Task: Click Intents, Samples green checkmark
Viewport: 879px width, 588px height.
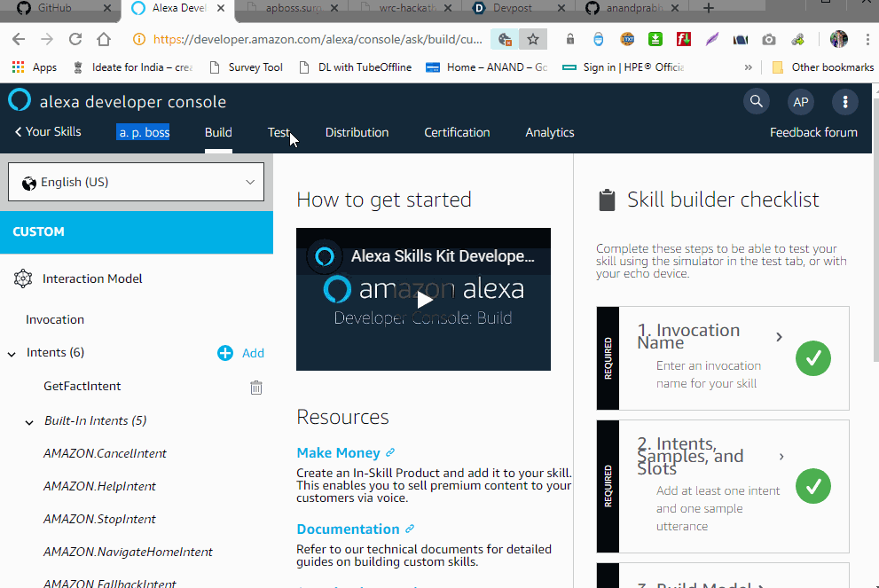Action: (x=812, y=486)
